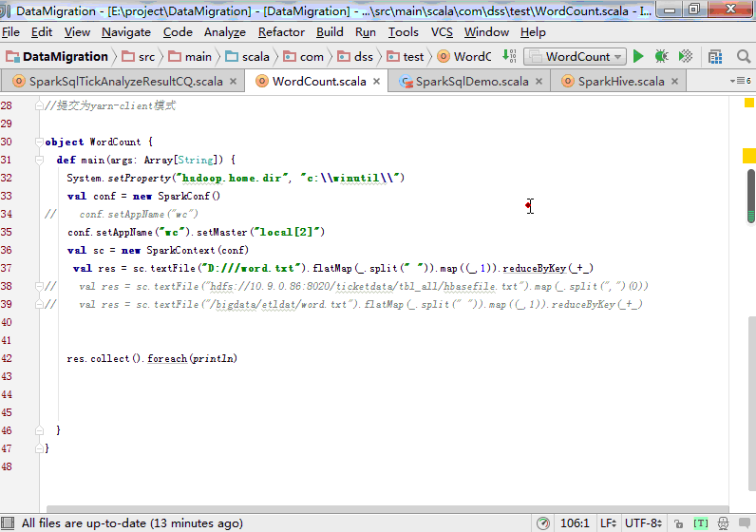Run WordCount with coverage
756x532 pixels.
[685, 57]
